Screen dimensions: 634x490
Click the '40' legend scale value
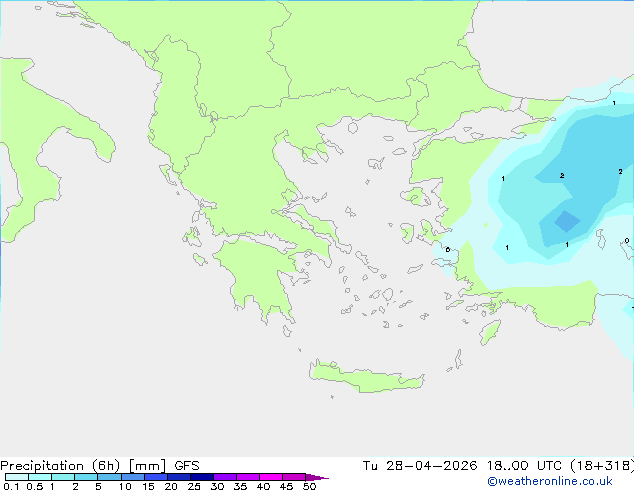click(x=263, y=486)
